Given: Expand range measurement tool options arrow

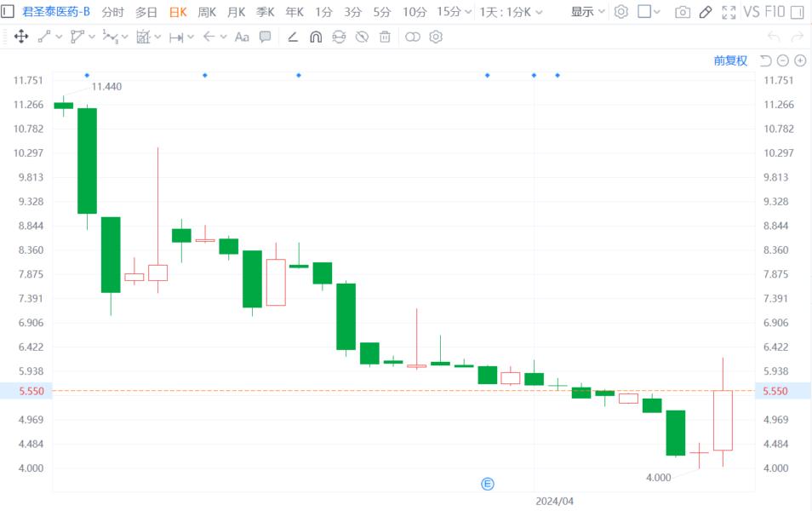Looking at the screenshot, I should pos(191,37).
